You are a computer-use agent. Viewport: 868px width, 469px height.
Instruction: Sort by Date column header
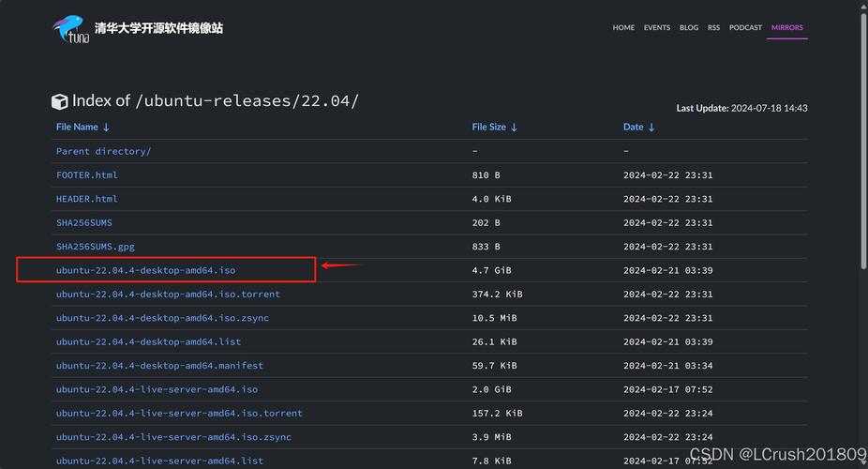639,127
